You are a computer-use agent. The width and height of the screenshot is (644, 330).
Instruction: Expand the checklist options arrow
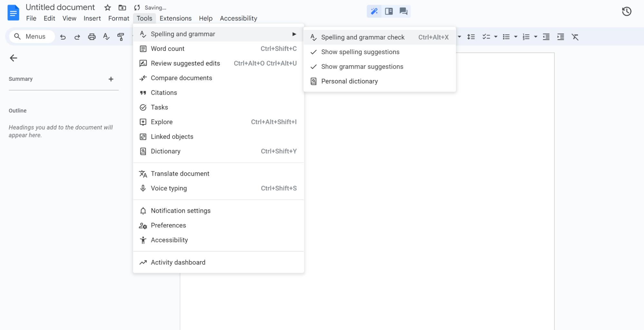coord(496,37)
